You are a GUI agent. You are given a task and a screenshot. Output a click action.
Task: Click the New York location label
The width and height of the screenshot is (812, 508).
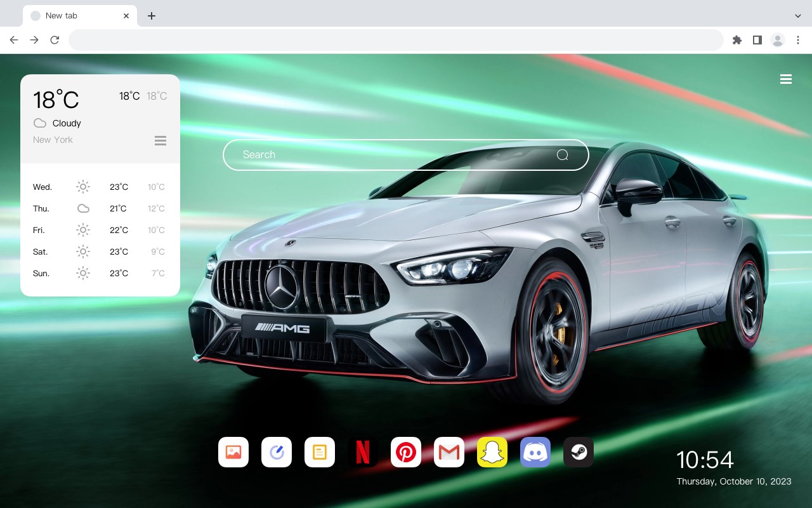pyautogui.click(x=53, y=140)
